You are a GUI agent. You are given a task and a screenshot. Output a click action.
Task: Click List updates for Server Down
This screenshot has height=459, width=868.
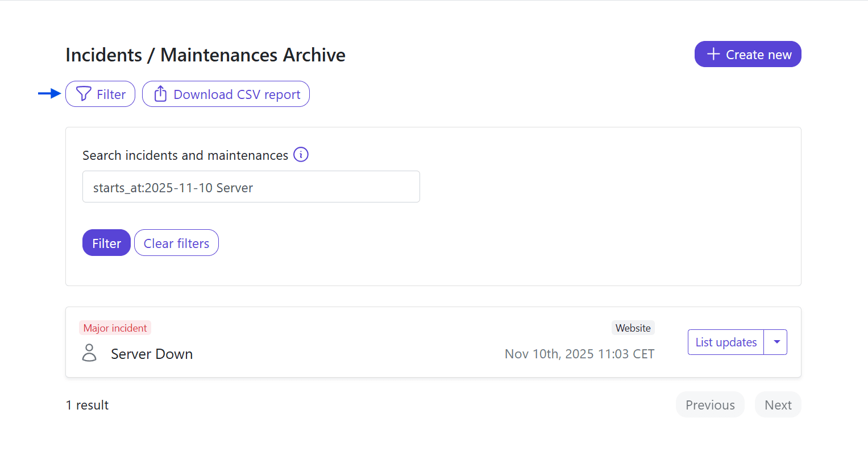[725, 342]
